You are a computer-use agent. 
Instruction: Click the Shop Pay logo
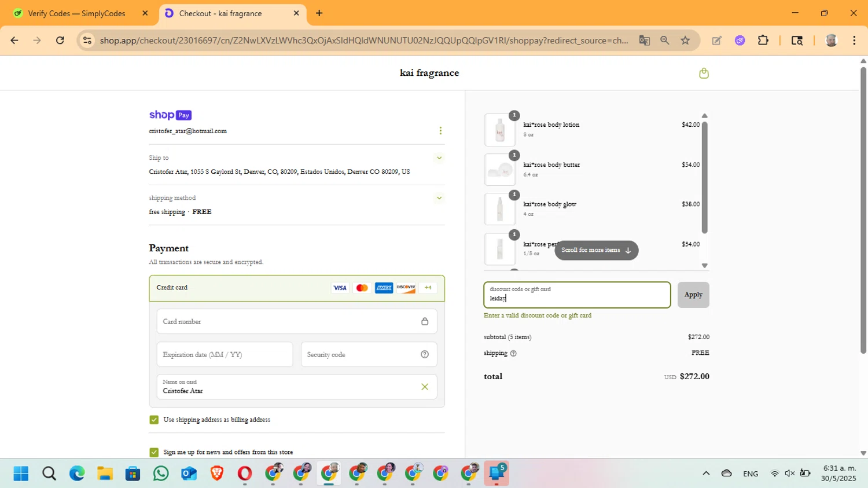coord(170,115)
